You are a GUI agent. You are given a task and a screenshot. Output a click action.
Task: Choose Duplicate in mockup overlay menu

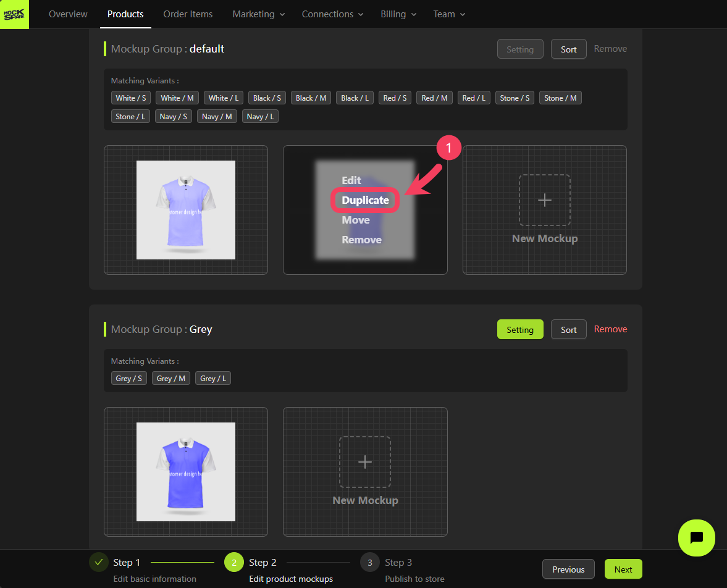click(366, 200)
